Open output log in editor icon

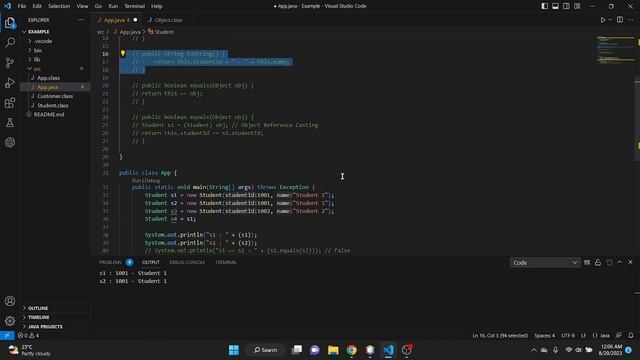(x=609, y=262)
